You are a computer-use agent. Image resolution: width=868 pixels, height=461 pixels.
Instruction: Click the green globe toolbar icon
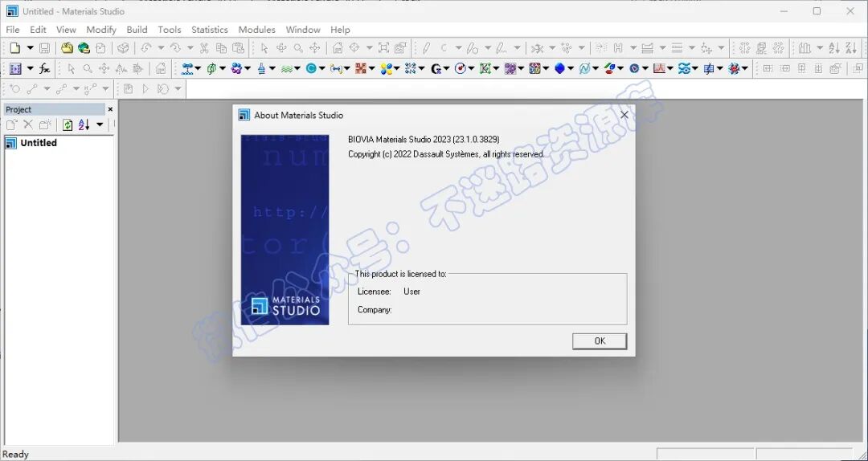[x=84, y=48]
